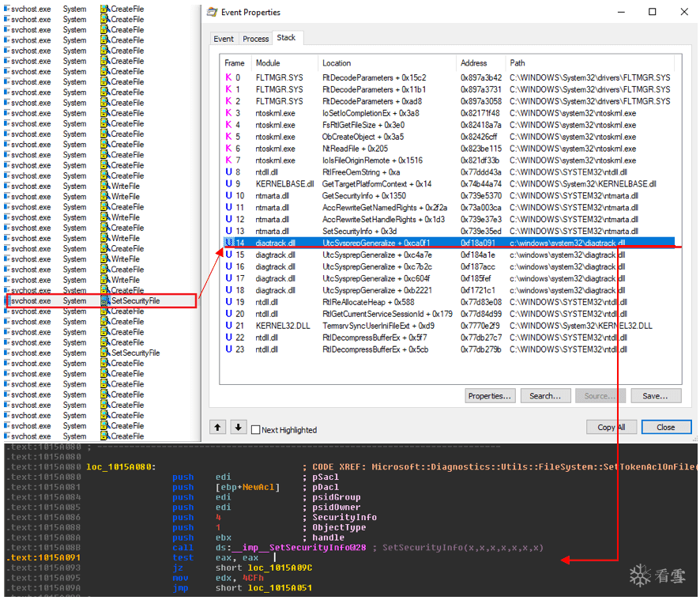Sort by the Module column header
The image size is (700, 600).
pos(285,63)
